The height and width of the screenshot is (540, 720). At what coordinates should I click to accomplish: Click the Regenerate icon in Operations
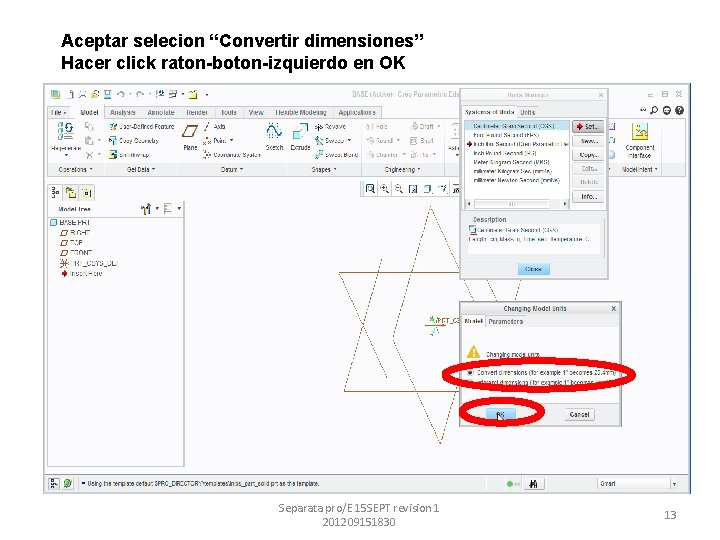click(x=66, y=131)
